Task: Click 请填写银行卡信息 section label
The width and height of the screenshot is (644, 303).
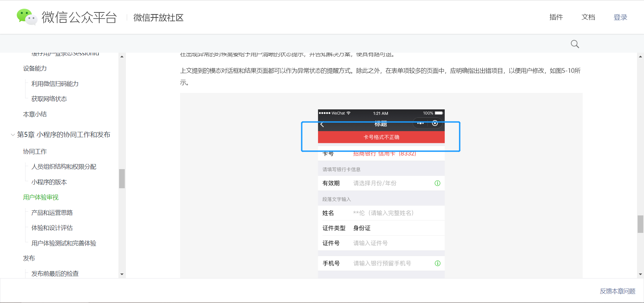Action: tap(341, 169)
